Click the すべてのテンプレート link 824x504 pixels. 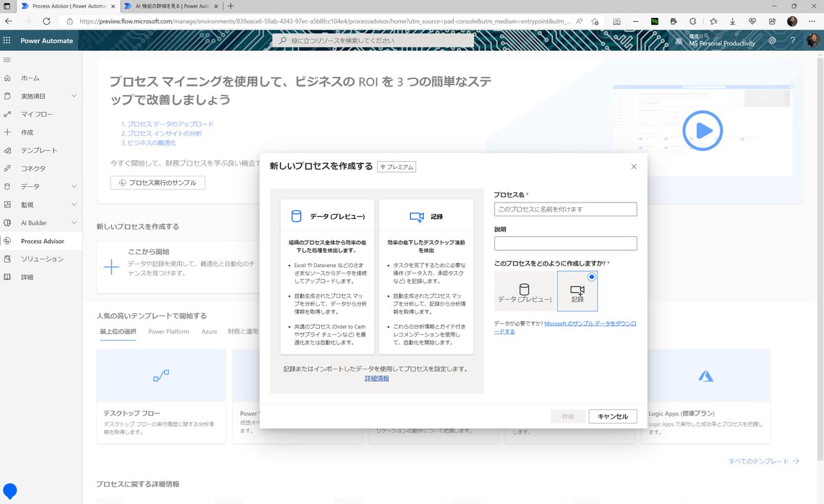click(764, 461)
